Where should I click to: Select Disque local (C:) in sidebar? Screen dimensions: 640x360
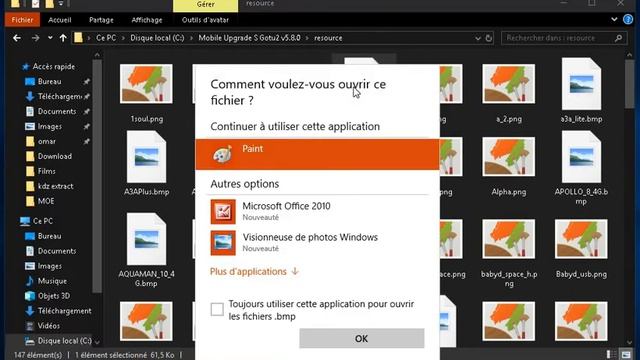click(64, 340)
